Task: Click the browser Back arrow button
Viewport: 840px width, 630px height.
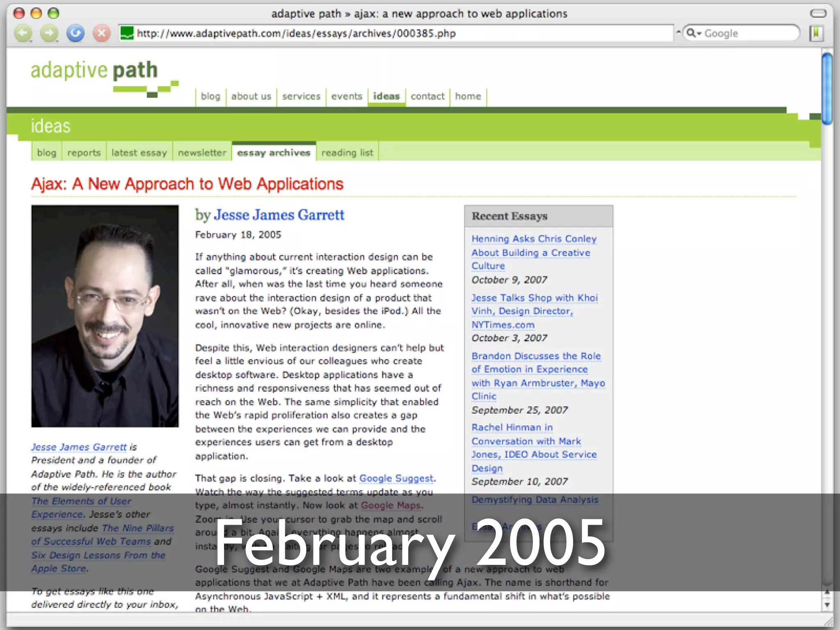Action: point(23,33)
